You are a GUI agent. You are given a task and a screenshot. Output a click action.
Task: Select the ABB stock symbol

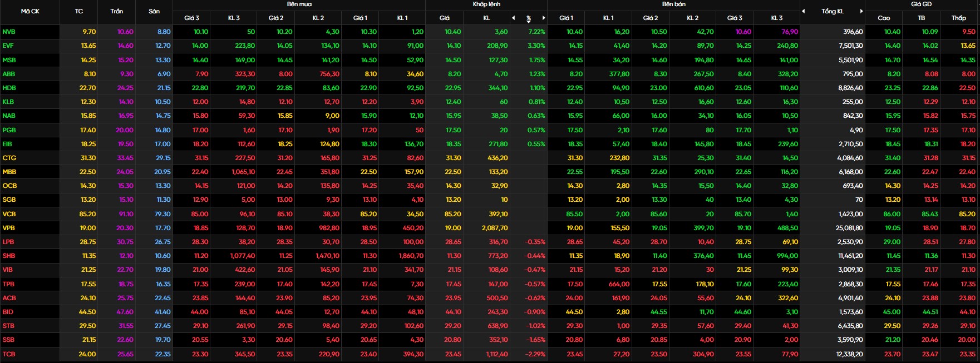[9, 74]
